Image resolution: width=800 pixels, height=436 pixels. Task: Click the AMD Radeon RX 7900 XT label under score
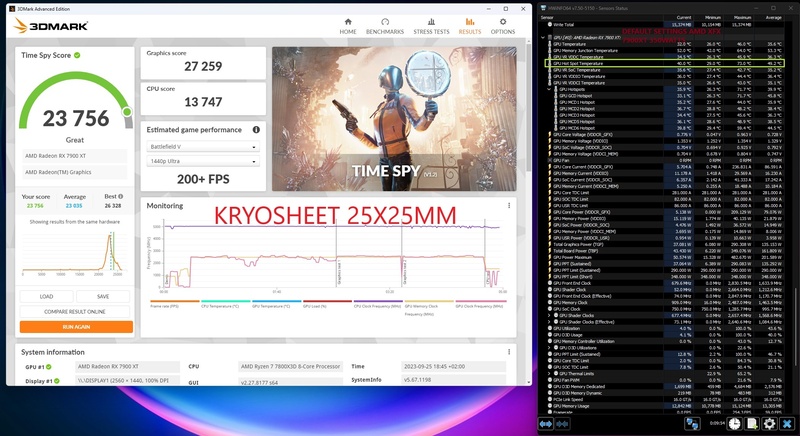pos(74,156)
